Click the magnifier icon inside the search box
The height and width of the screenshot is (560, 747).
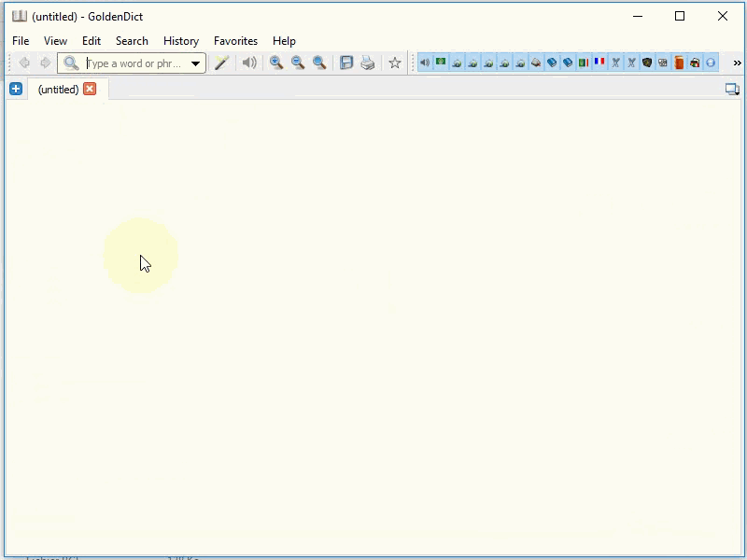pyautogui.click(x=71, y=63)
